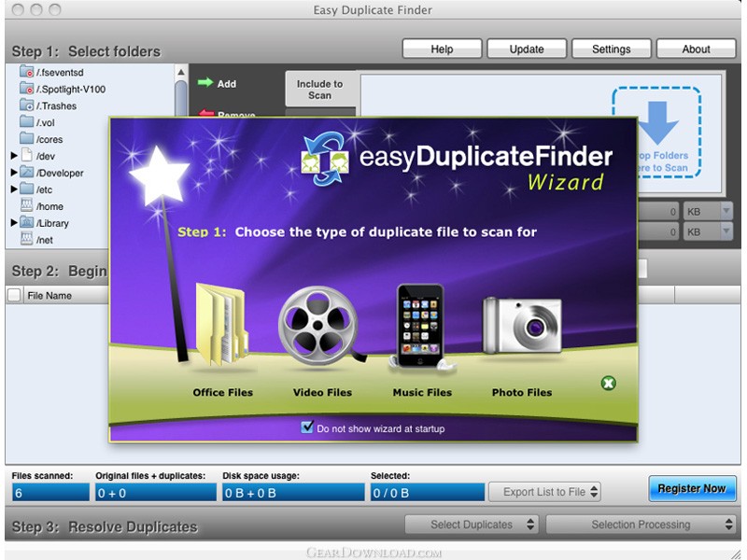The height and width of the screenshot is (560, 747).
Task: Click the green Add arrow icon
Action: pyautogui.click(x=205, y=83)
